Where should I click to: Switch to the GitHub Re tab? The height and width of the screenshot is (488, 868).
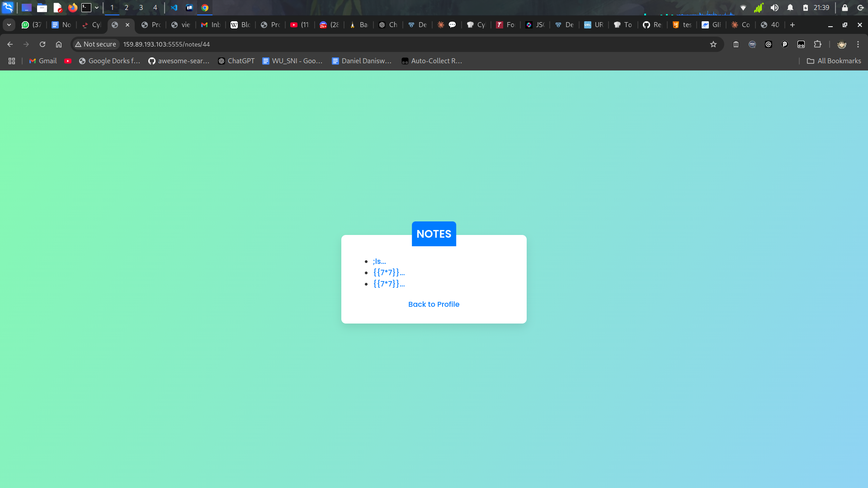click(652, 25)
